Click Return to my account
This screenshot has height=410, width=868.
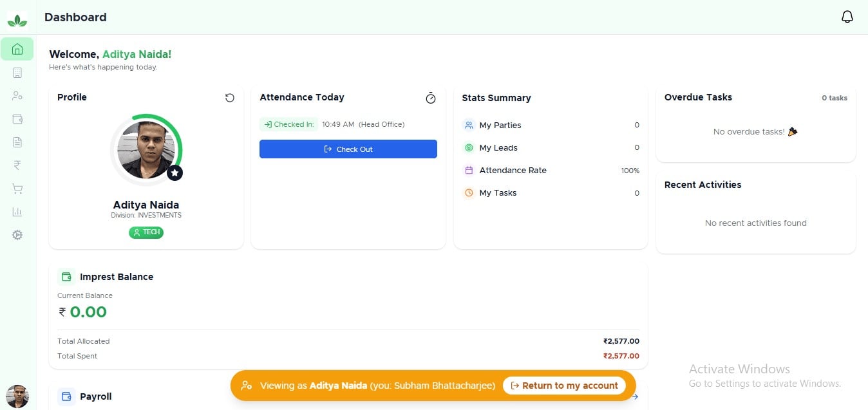(x=564, y=386)
